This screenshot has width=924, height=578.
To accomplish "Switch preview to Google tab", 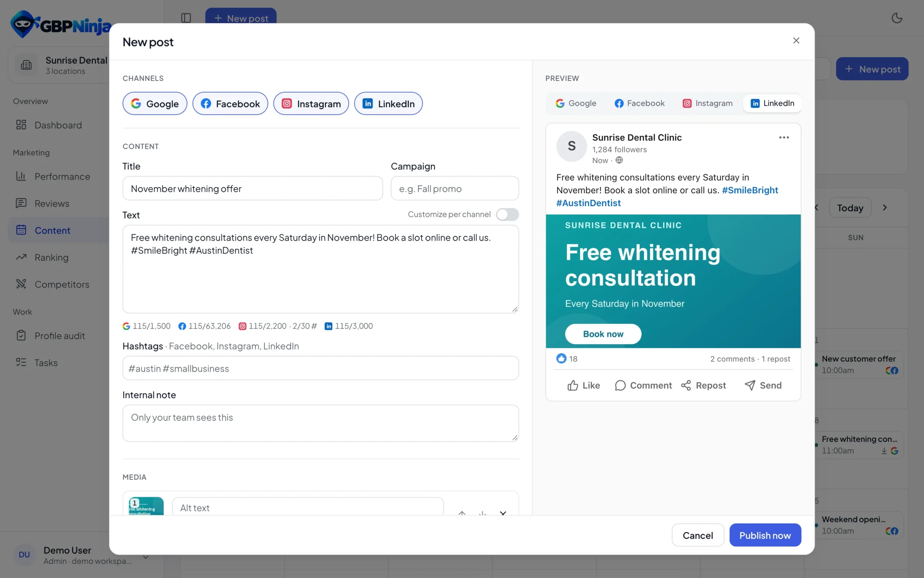I will [576, 103].
